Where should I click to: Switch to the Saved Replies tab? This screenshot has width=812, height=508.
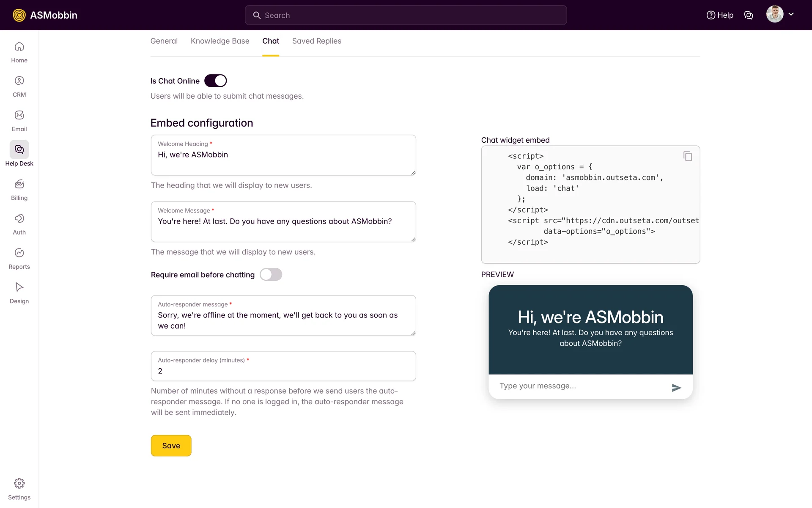point(316,41)
